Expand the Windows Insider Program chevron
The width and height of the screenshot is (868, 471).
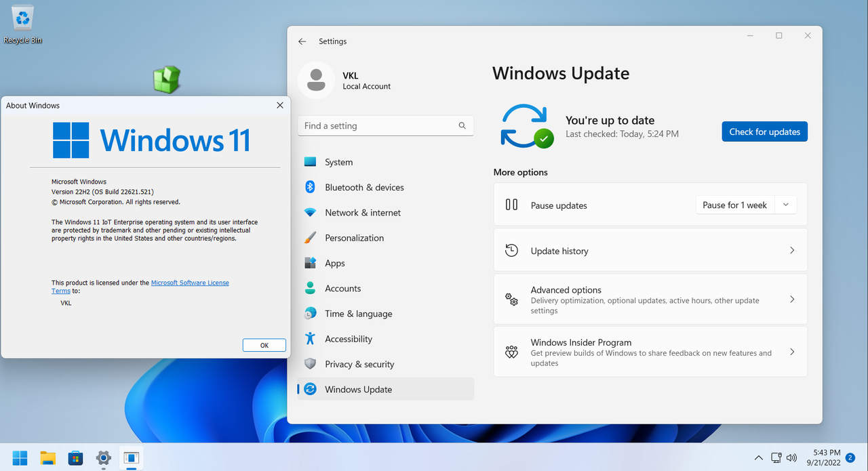pyautogui.click(x=792, y=352)
